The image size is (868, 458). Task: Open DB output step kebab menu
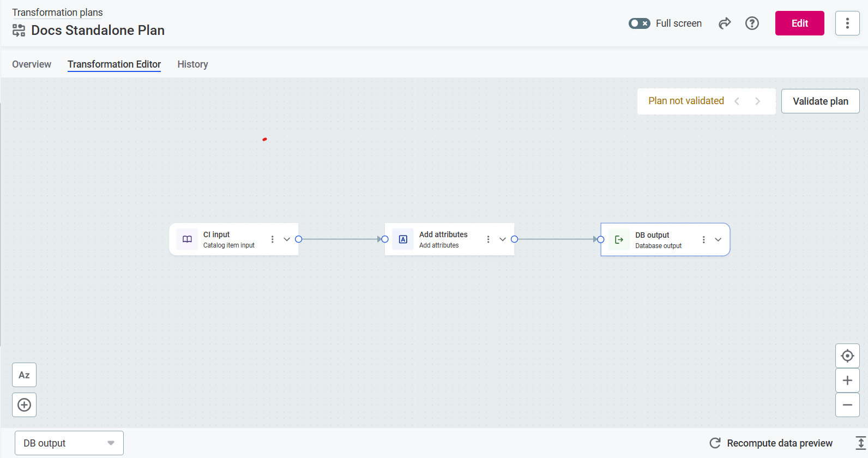(x=704, y=240)
